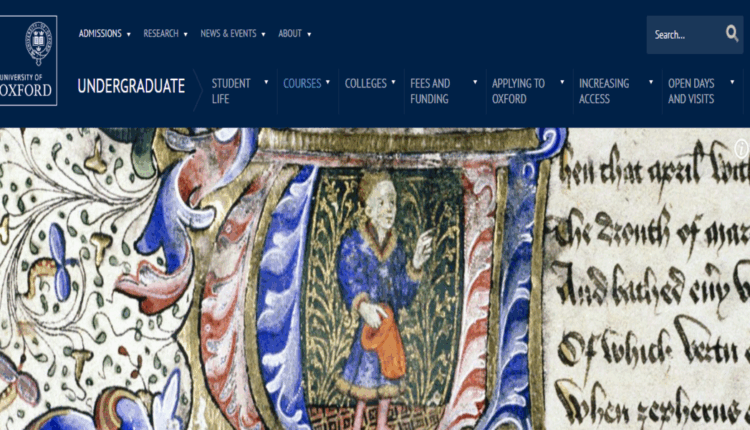Expand the arrow beside Student Life
Screen dimensions: 750x430
click(266, 82)
